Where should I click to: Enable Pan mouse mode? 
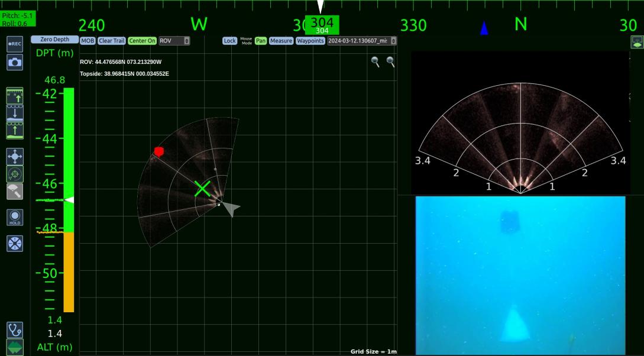(260, 41)
